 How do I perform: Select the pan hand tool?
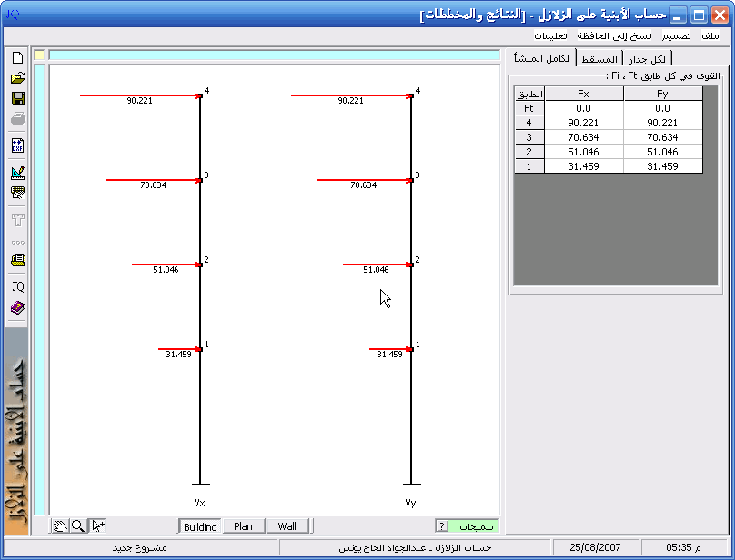click(60, 526)
